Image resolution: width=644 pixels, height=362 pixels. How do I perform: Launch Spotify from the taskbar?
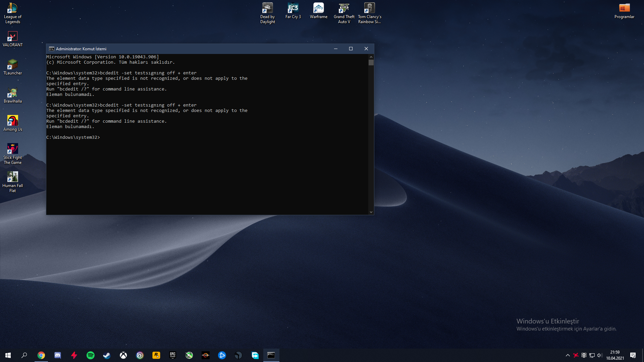click(91, 355)
